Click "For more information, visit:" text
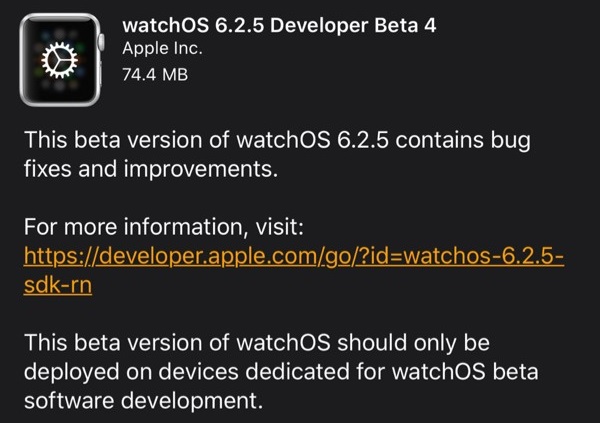The image size is (600, 423). [163, 227]
